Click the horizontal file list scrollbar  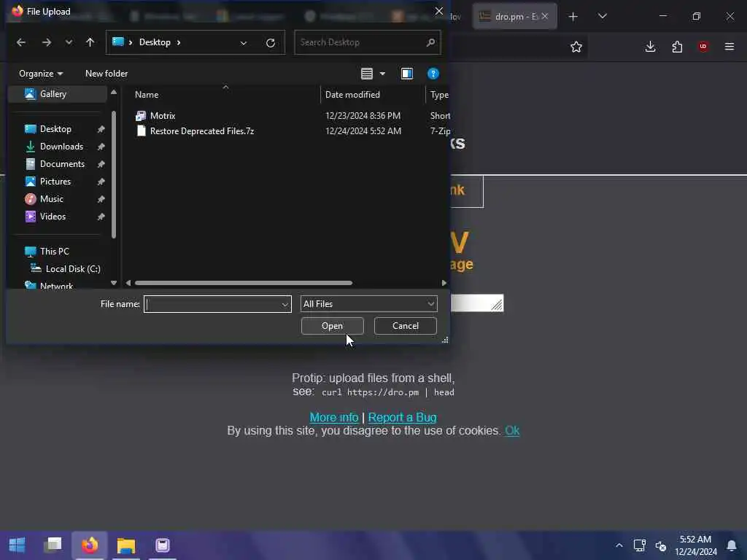tap(244, 283)
